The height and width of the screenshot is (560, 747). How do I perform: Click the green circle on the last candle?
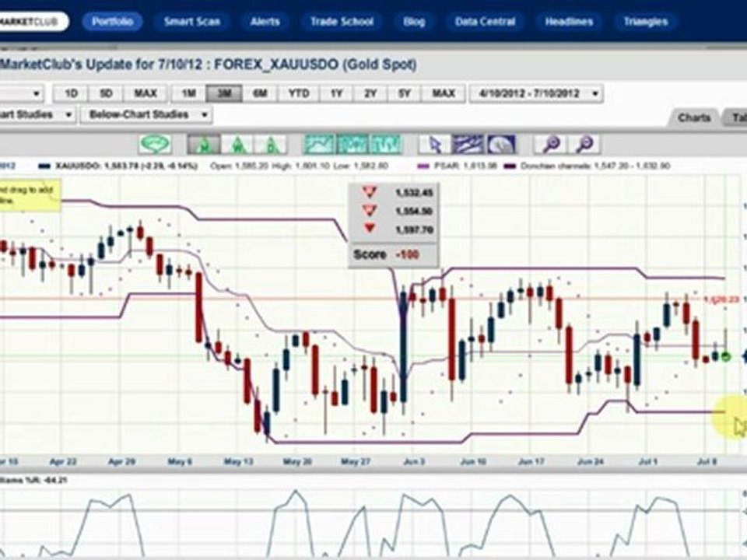(x=725, y=356)
